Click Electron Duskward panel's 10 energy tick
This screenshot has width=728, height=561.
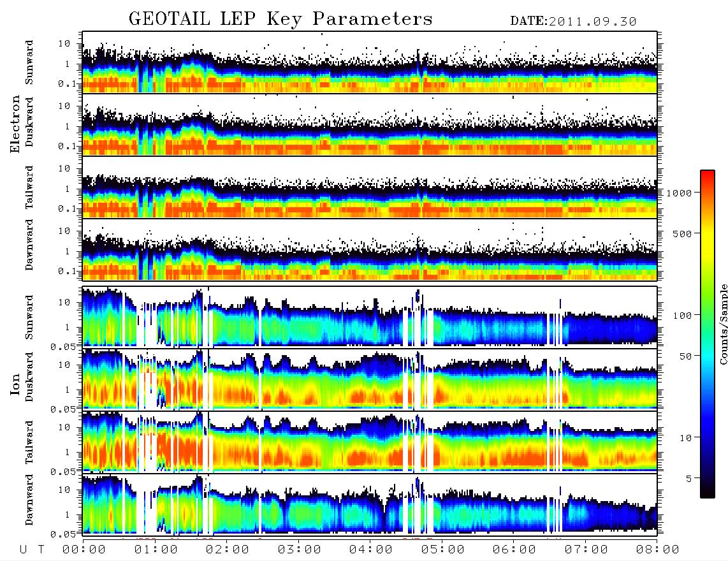click(x=64, y=106)
